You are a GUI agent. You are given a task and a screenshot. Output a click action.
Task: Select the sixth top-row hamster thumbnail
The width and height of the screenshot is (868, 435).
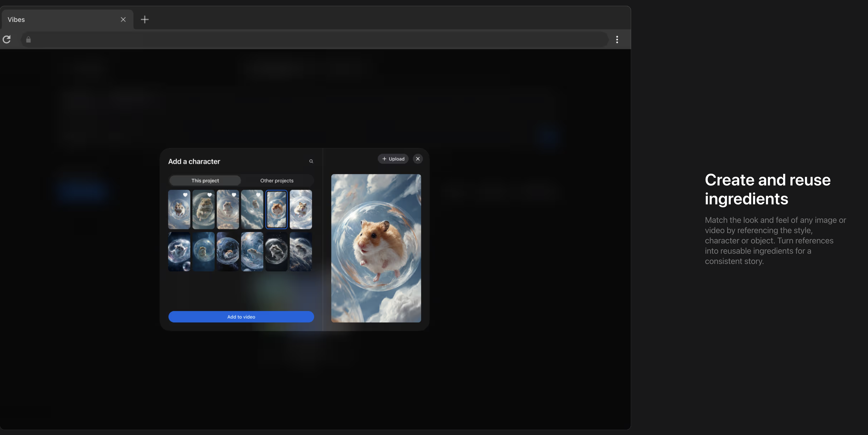(301, 209)
